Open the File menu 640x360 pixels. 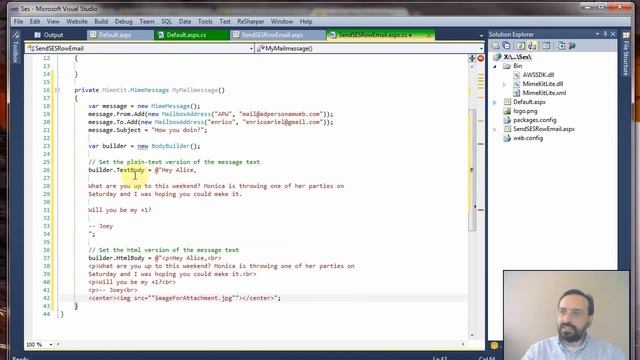(18, 22)
